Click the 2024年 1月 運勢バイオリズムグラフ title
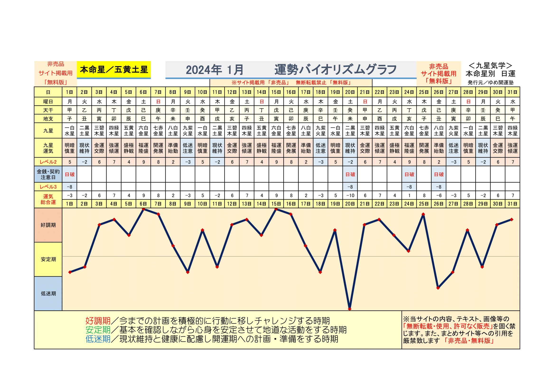The height and width of the screenshot is (392, 555). click(291, 70)
